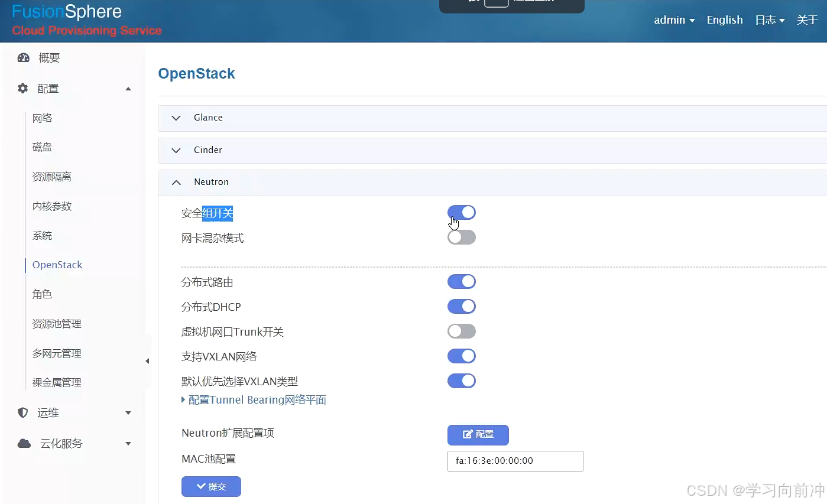Click the MAC池配置 input field
The height and width of the screenshot is (504, 827).
(x=515, y=461)
